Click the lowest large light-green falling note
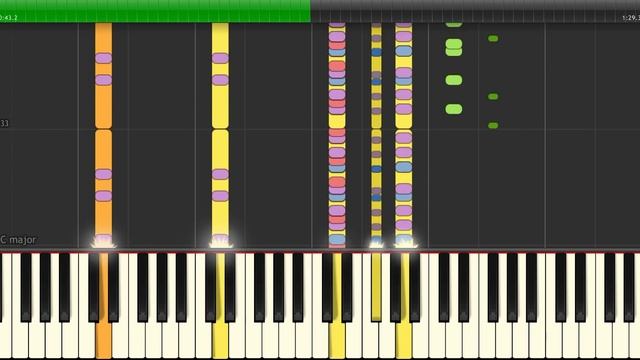Viewport: 640px width, 360px height. (x=453, y=109)
